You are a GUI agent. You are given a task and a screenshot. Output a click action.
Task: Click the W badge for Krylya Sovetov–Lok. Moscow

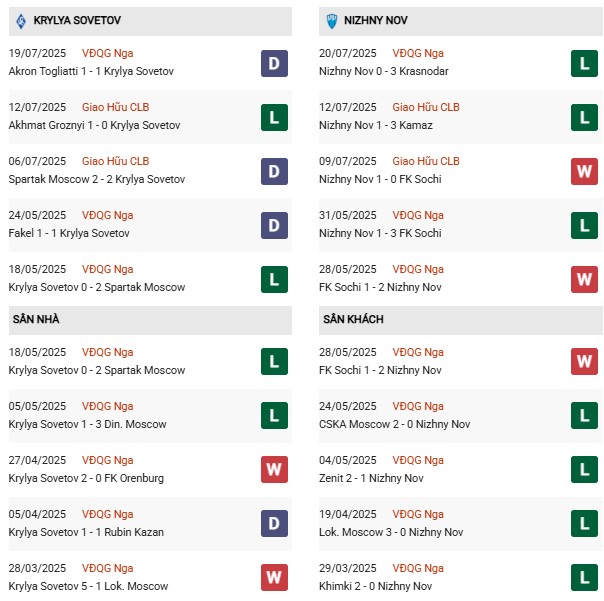pyautogui.click(x=274, y=577)
